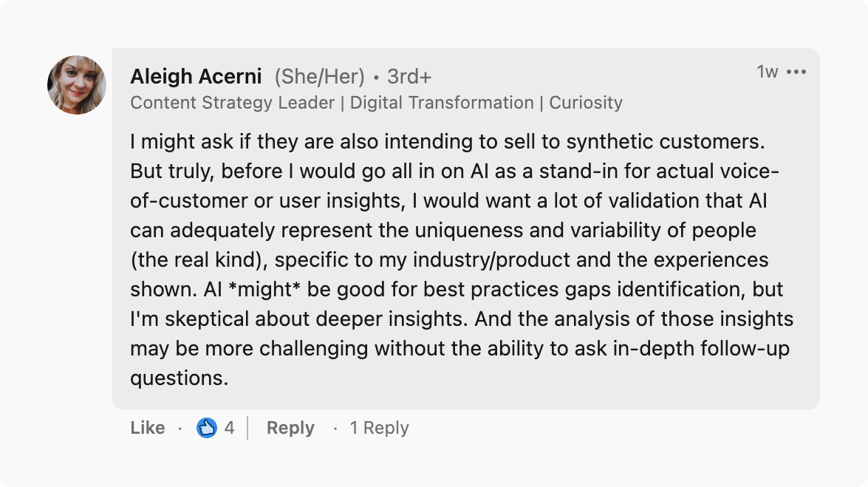The width and height of the screenshot is (868, 487).
Task: Click "Digital Transformation" in the headline
Action: pyautogui.click(x=442, y=103)
